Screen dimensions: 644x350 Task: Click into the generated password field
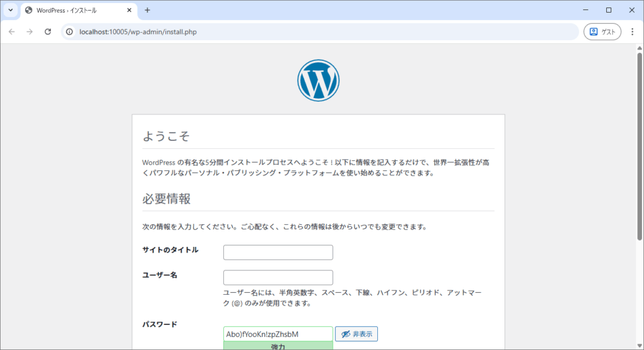pyautogui.click(x=278, y=334)
